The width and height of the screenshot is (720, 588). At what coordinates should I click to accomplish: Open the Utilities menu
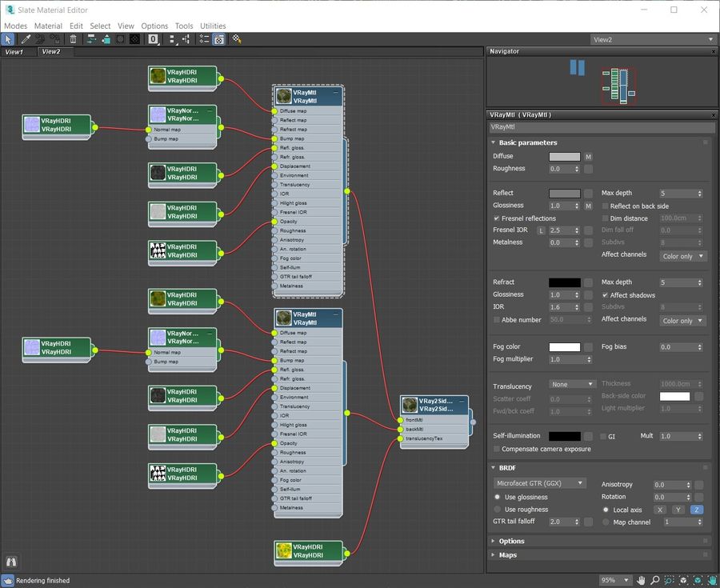pos(213,26)
